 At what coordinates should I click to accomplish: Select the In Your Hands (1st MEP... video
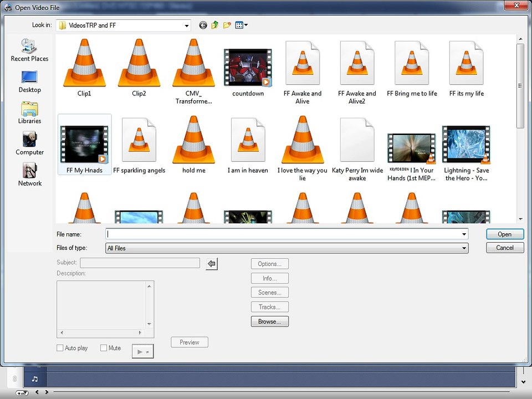coord(412,157)
